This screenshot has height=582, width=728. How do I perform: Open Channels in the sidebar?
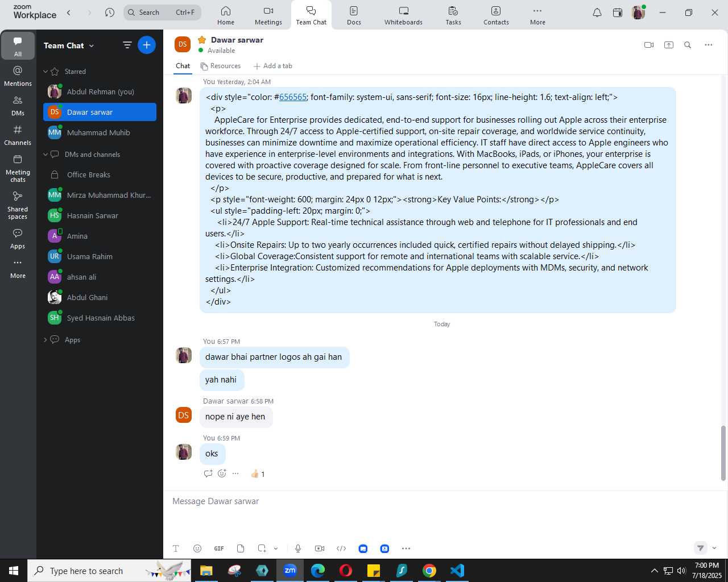coord(18,135)
